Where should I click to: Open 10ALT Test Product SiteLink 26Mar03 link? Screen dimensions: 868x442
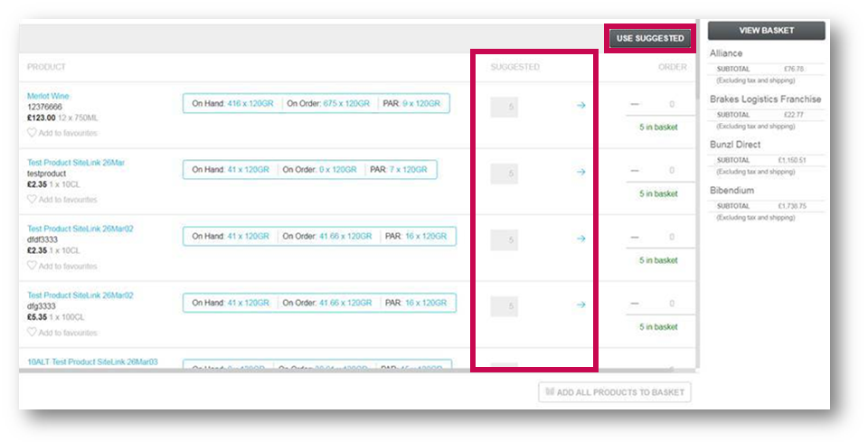click(92, 362)
